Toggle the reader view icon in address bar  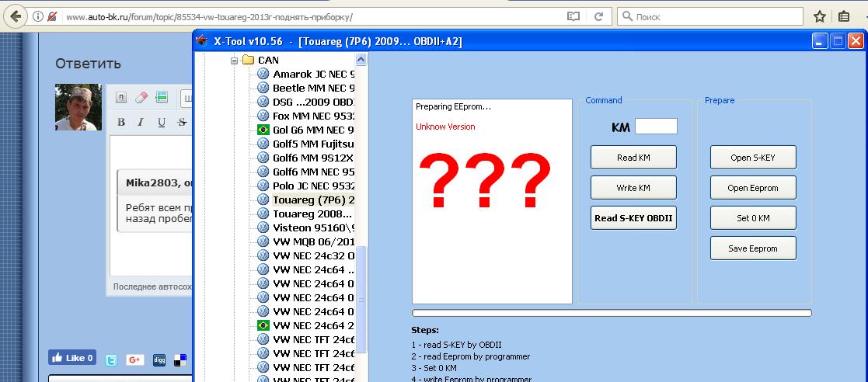(573, 16)
